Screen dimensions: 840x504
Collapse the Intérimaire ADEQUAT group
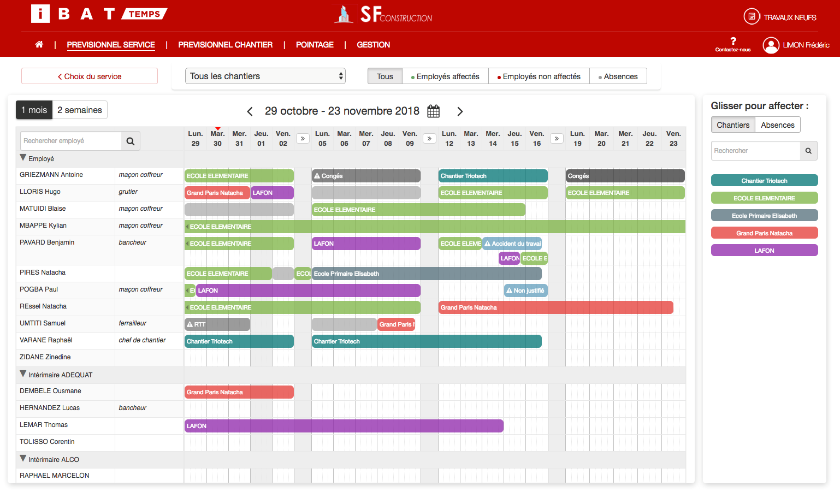click(x=23, y=374)
